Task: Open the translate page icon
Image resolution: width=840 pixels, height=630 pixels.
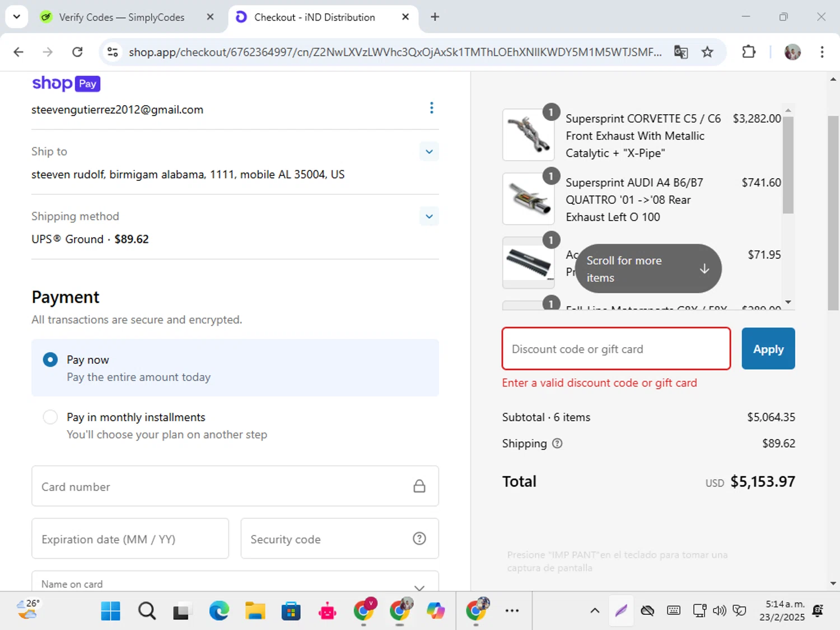Action: pyautogui.click(x=681, y=52)
